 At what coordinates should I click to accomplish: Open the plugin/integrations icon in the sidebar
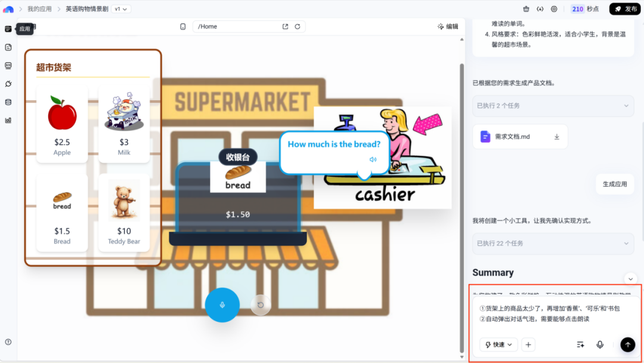[8, 84]
